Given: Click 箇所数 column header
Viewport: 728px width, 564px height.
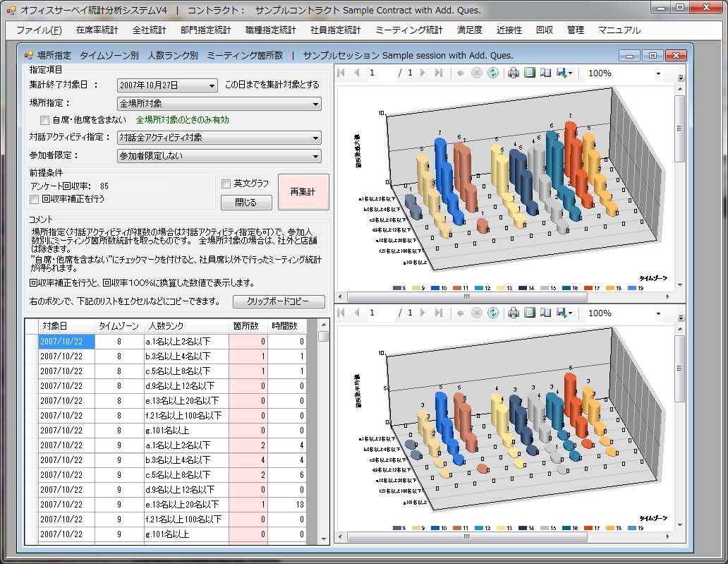Looking at the screenshot, I should click(x=248, y=326).
